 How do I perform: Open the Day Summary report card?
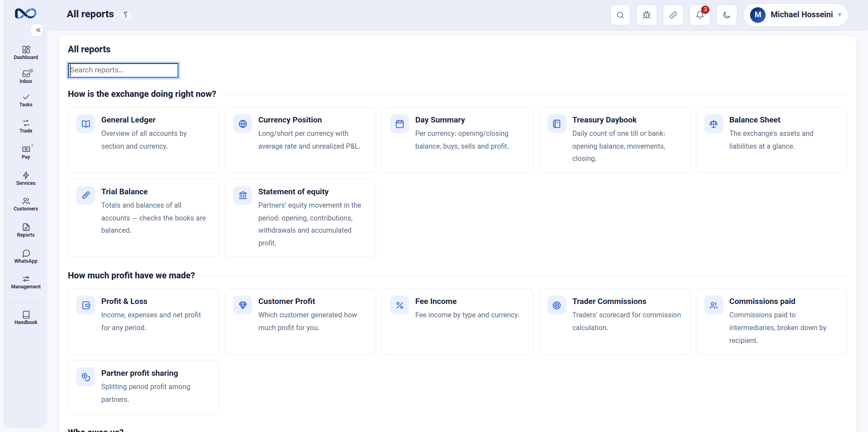(457, 140)
